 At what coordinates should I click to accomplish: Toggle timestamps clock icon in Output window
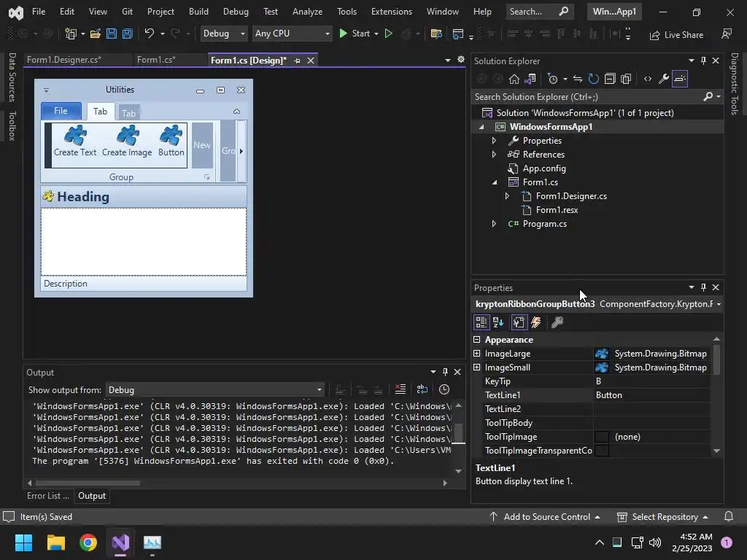tap(444, 389)
